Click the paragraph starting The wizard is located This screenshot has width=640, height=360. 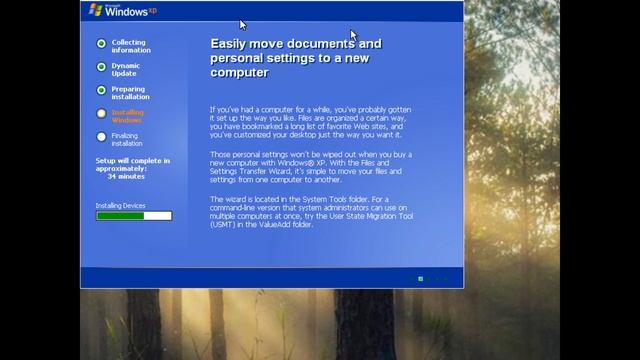tap(311, 212)
